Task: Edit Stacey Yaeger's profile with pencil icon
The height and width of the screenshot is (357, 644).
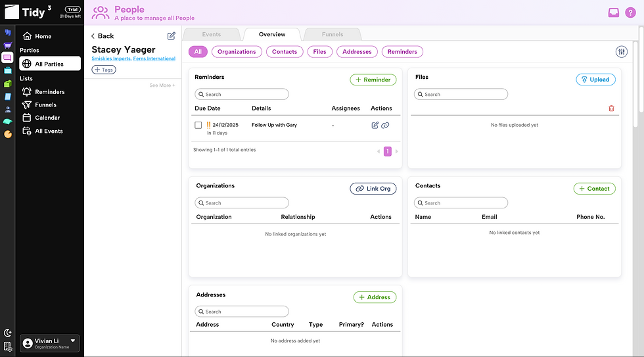Action: coord(172,36)
